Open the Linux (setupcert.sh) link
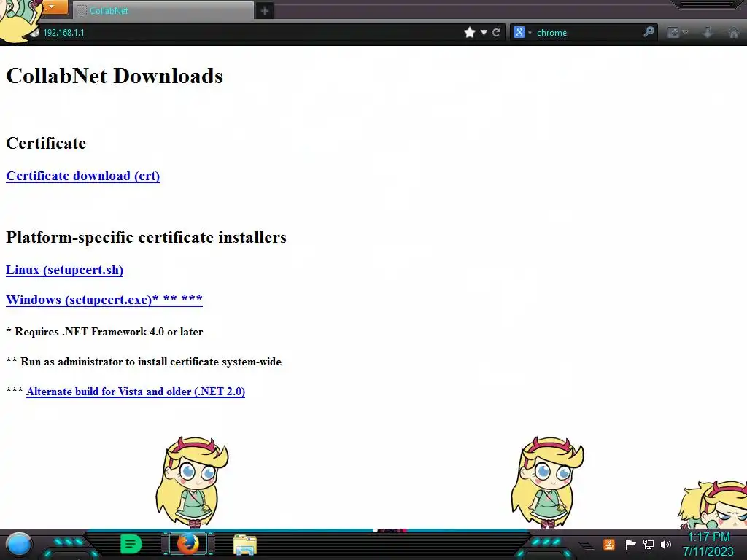This screenshot has width=747, height=560. point(64,270)
